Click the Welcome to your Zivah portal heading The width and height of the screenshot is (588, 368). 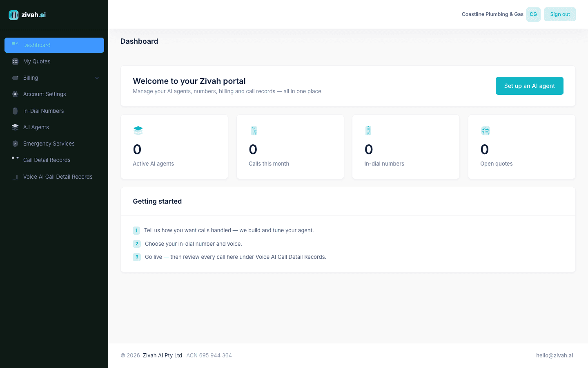189,81
